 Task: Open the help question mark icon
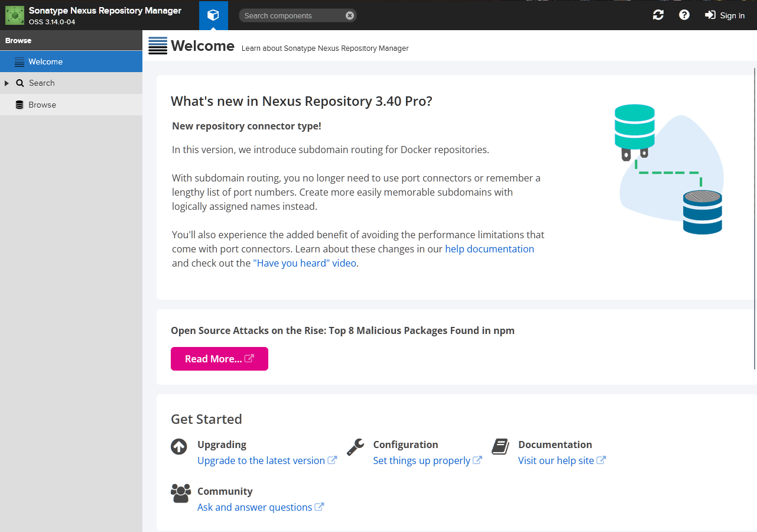point(684,15)
